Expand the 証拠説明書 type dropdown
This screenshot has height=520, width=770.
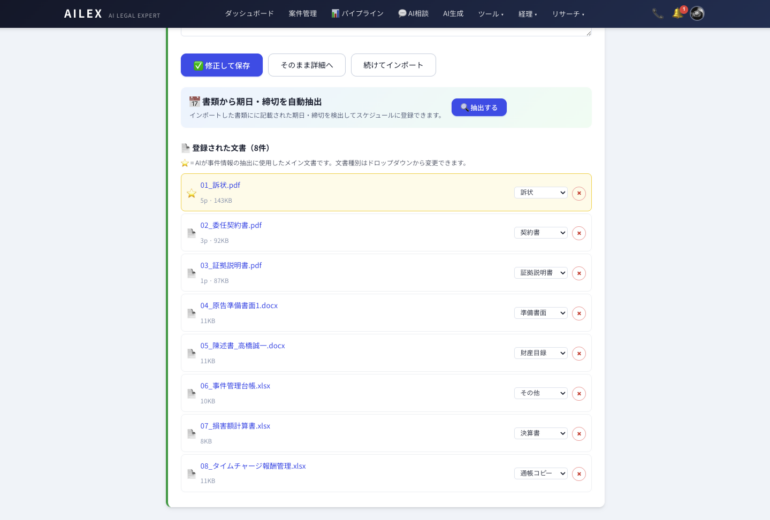540,273
